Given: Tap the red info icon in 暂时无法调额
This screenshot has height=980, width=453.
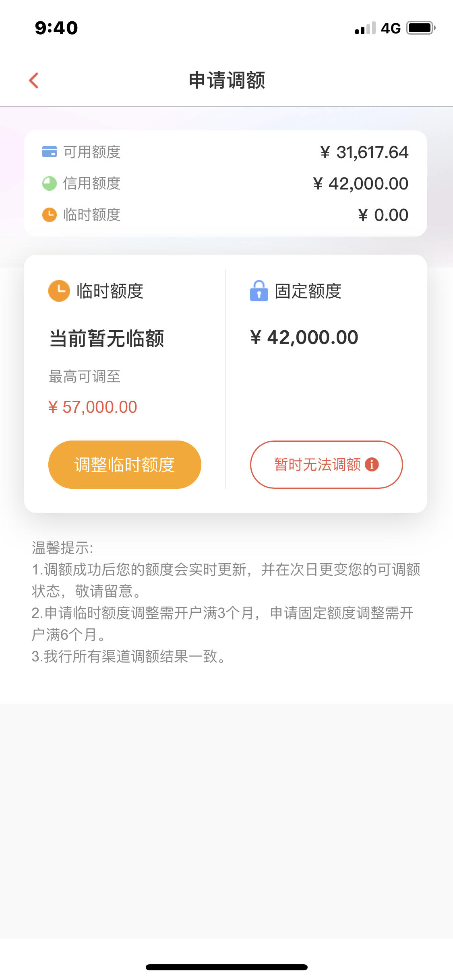Looking at the screenshot, I should click(x=372, y=464).
